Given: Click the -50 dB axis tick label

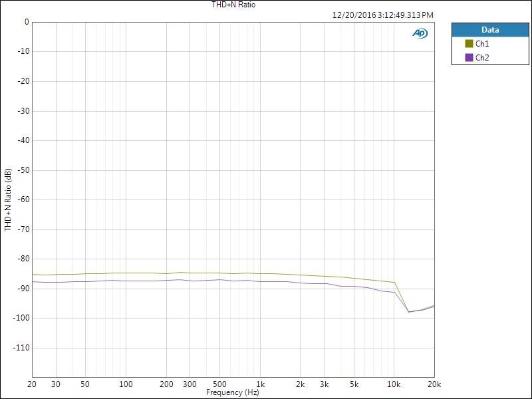Looking at the screenshot, I should pyautogui.click(x=23, y=170).
